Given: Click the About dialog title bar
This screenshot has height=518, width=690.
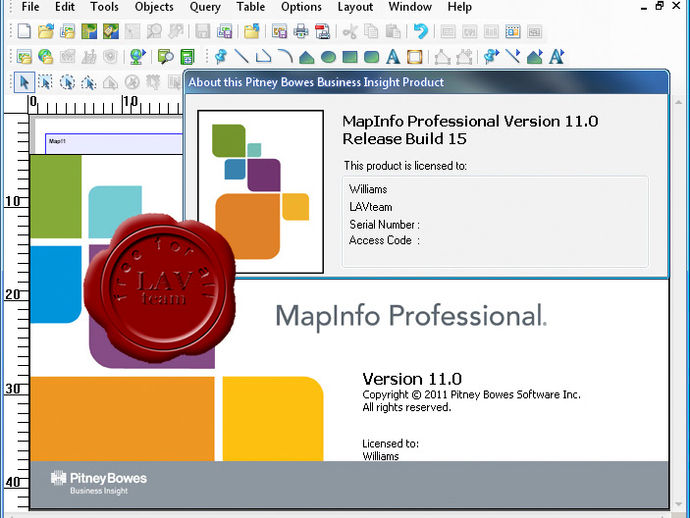Looking at the screenshot, I should (426, 82).
